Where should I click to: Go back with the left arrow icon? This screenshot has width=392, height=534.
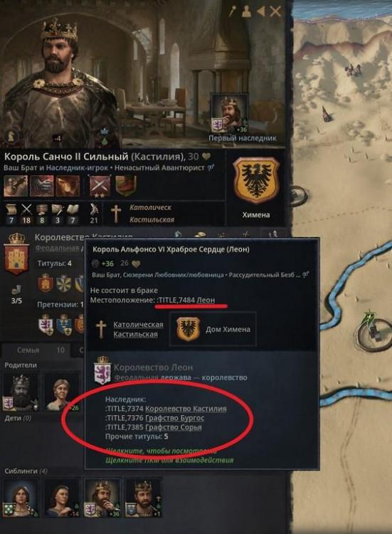(x=260, y=11)
